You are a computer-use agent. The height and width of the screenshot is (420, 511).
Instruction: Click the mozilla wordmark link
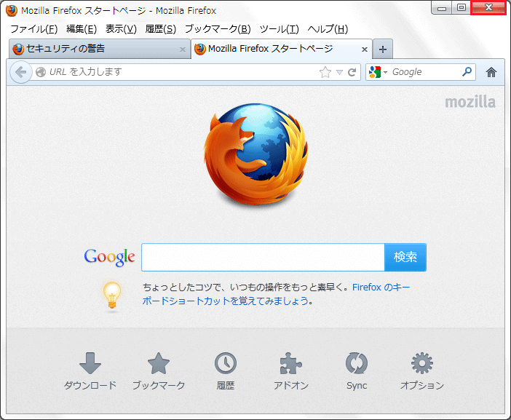click(470, 102)
